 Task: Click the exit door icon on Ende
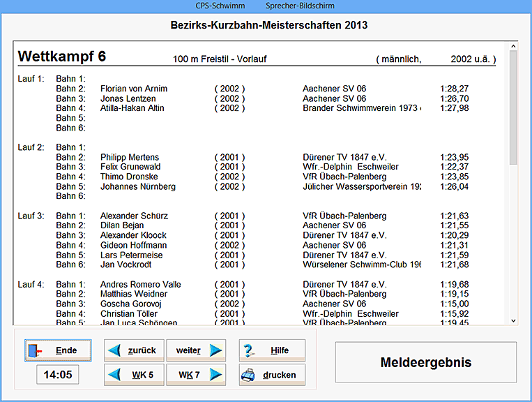(36, 350)
